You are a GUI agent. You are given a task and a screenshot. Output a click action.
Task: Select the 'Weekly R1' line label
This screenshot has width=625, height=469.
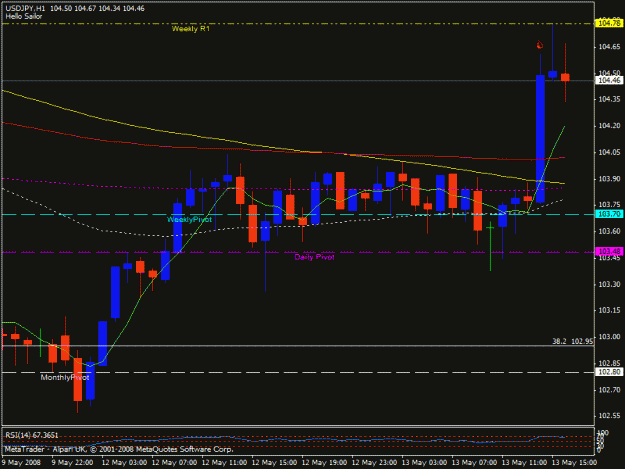coord(191,29)
